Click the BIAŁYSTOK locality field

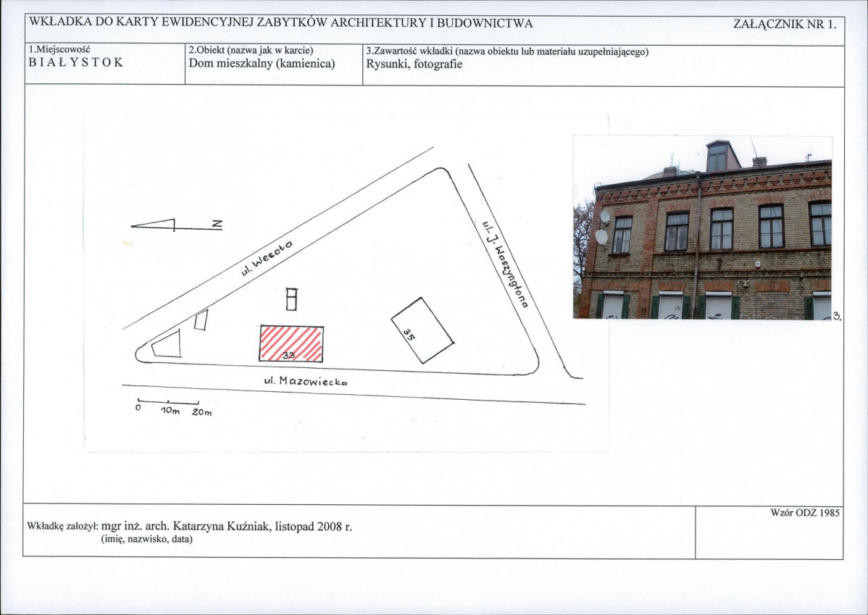pyautogui.click(x=76, y=62)
